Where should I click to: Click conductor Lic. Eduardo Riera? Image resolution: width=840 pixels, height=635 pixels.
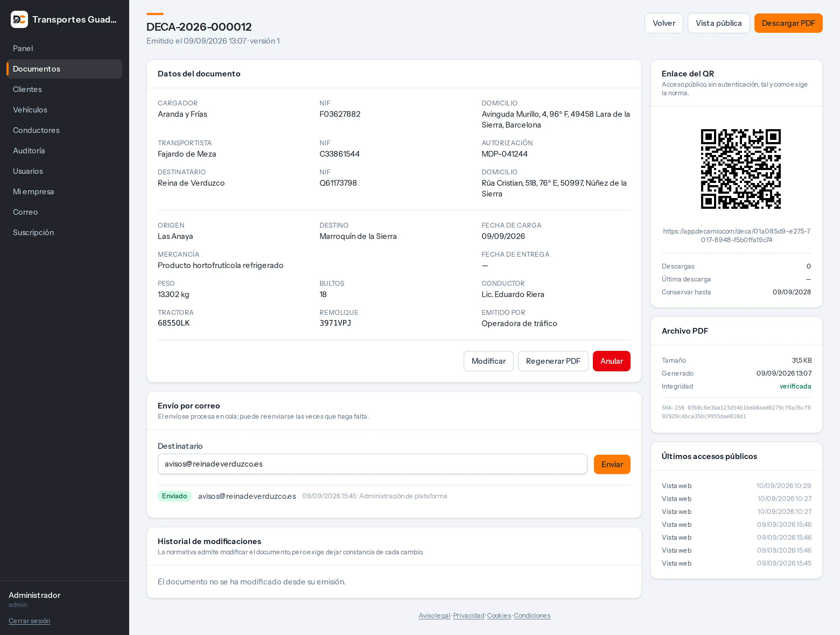point(513,295)
